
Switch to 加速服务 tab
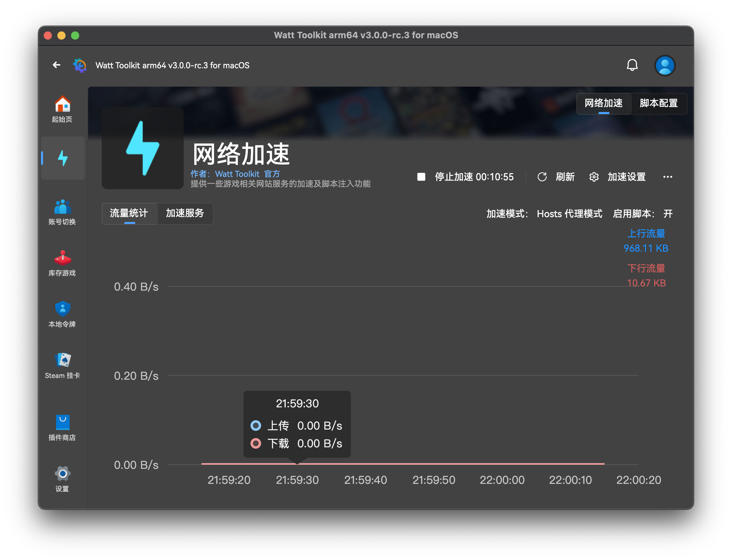[x=185, y=213]
